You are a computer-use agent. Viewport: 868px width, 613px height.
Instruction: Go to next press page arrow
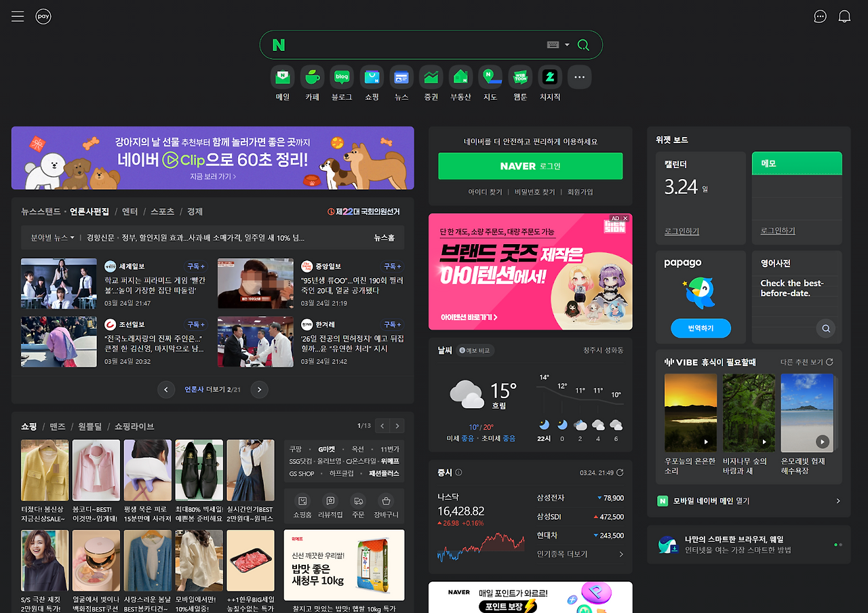click(x=259, y=389)
